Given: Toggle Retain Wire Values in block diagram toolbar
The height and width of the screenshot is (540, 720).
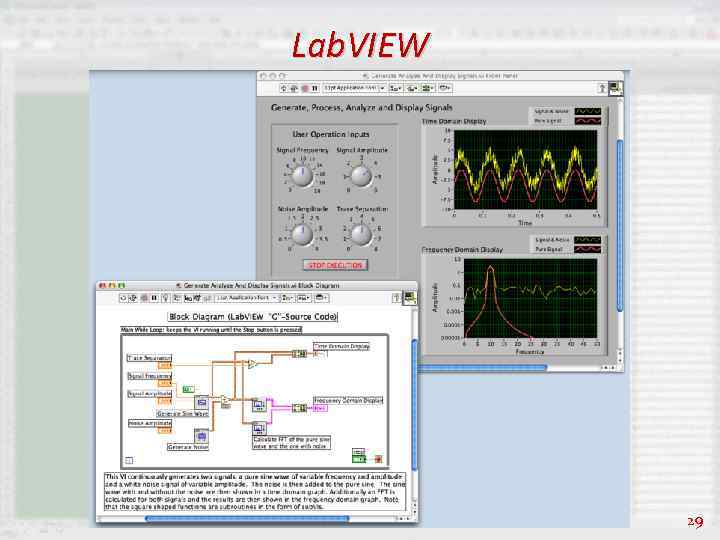Looking at the screenshot, I should pyautogui.click(x=177, y=298).
